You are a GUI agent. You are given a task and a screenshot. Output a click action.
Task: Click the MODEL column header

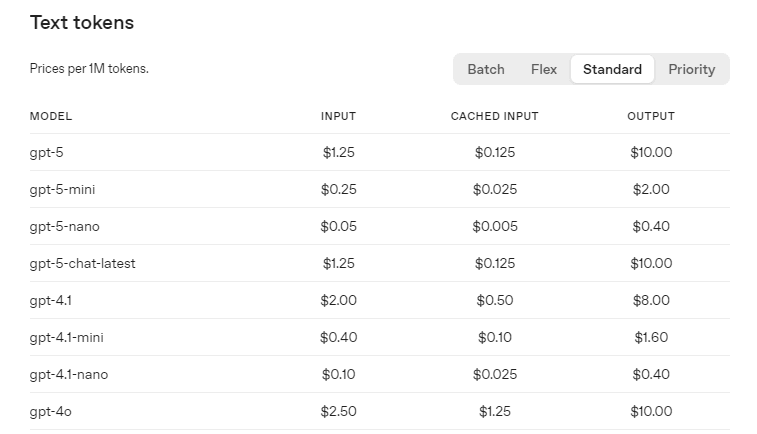51,116
